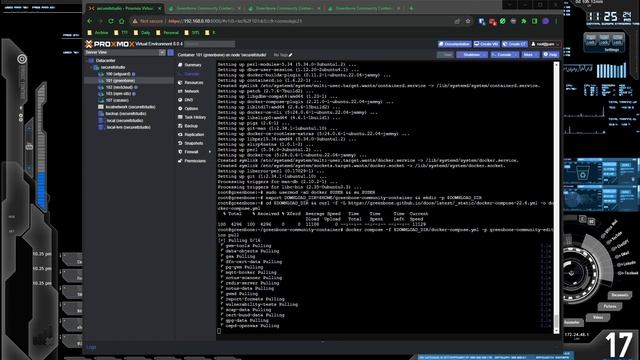Open the browser three-dot menu
The height and width of the screenshot is (360, 640).
(x=556, y=21)
